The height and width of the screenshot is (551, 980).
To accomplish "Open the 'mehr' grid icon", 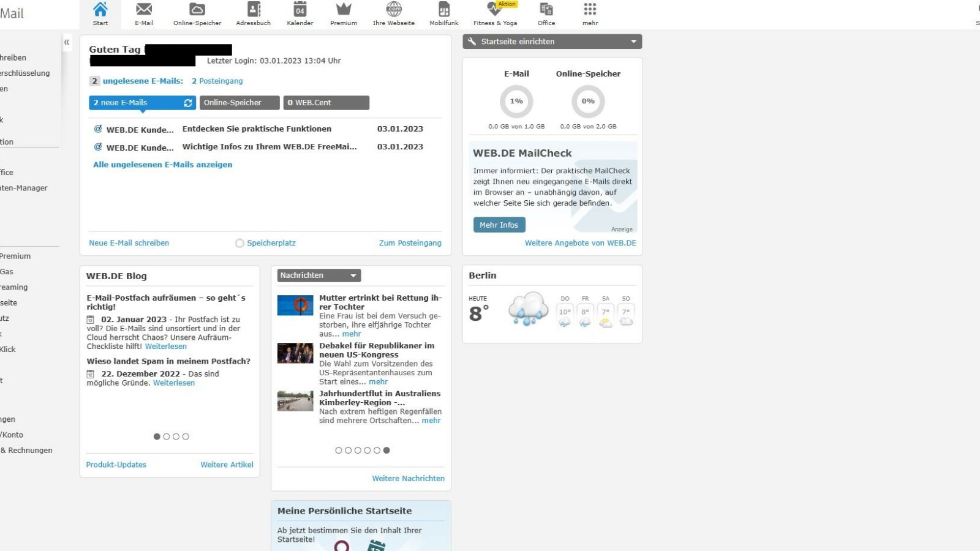I will tap(589, 12).
